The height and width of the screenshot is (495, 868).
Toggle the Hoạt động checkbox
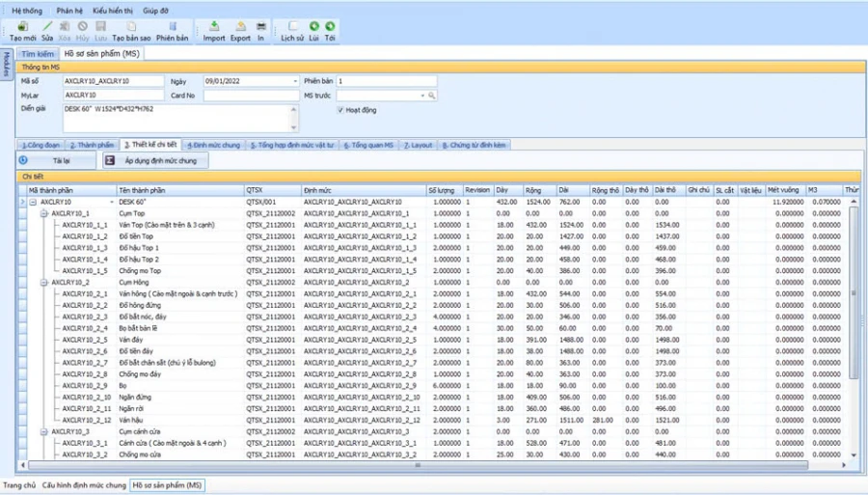point(340,110)
